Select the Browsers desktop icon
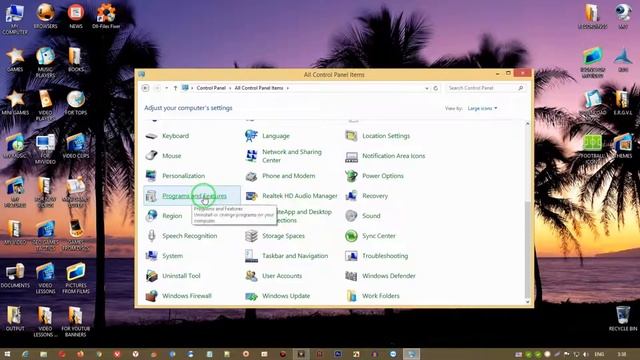The height and width of the screenshot is (360, 640). pos(45,16)
